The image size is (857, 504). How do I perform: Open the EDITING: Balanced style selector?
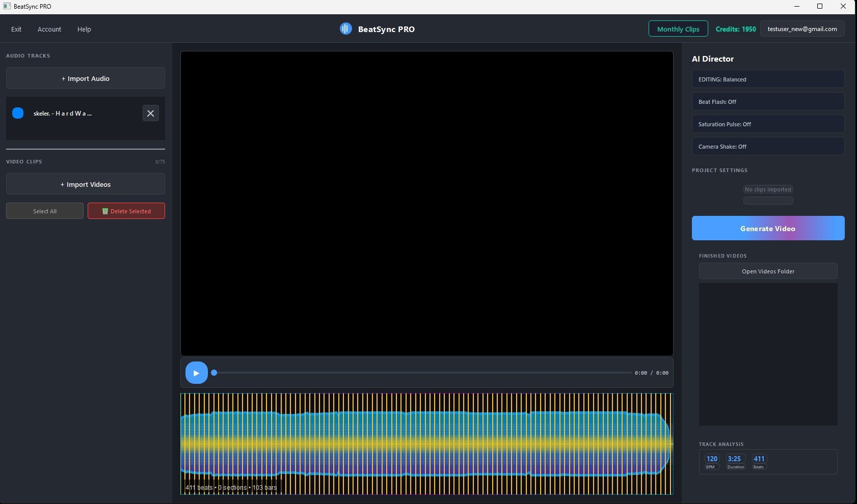[768, 79]
